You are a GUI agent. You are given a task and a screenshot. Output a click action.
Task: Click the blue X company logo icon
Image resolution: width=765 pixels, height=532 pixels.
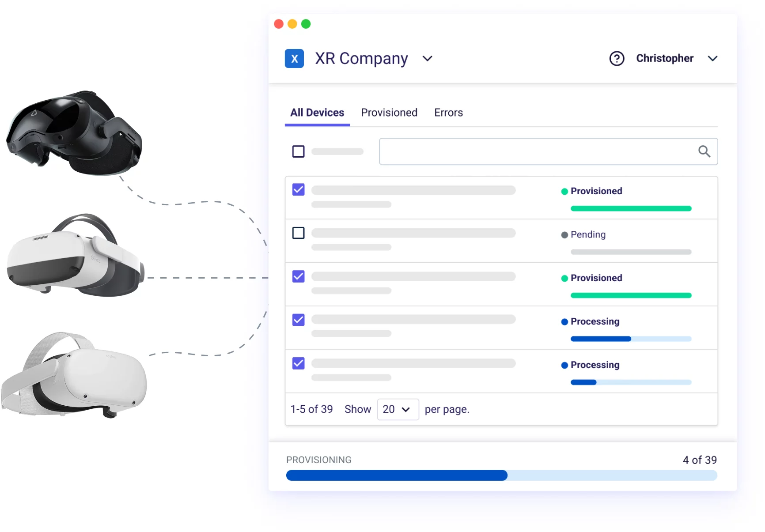pyautogui.click(x=294, y=59)
